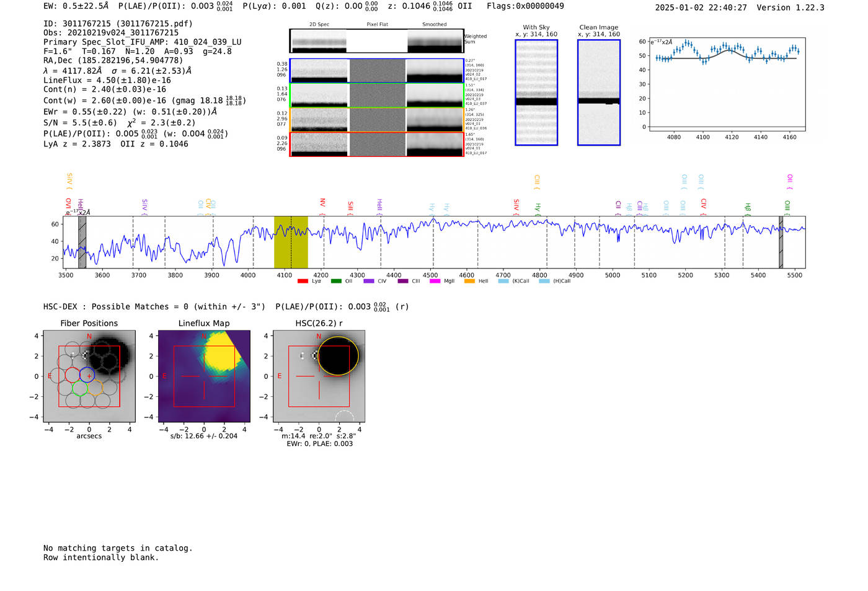Click the Gaussian emission line fit plot

pyautogui.click(x=727, y=83)
